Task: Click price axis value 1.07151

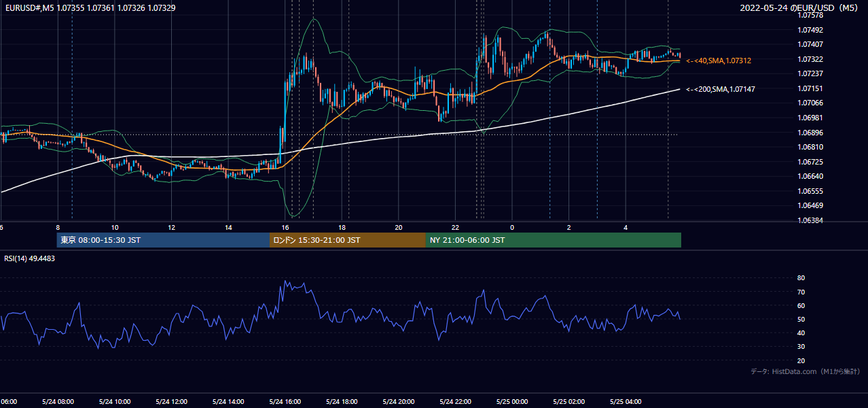Action: pos(811,88)
